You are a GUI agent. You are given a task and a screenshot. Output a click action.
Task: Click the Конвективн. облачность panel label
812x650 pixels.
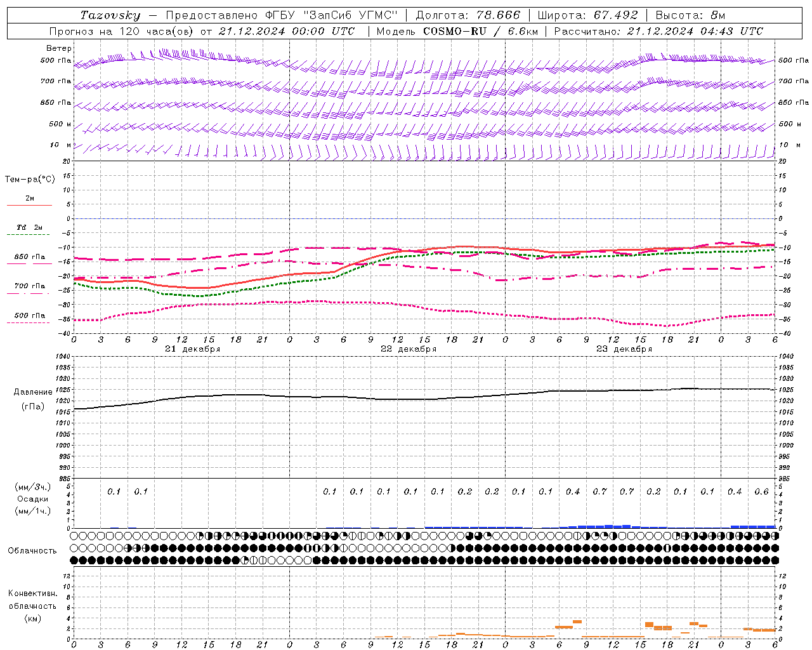pos(32,600)
